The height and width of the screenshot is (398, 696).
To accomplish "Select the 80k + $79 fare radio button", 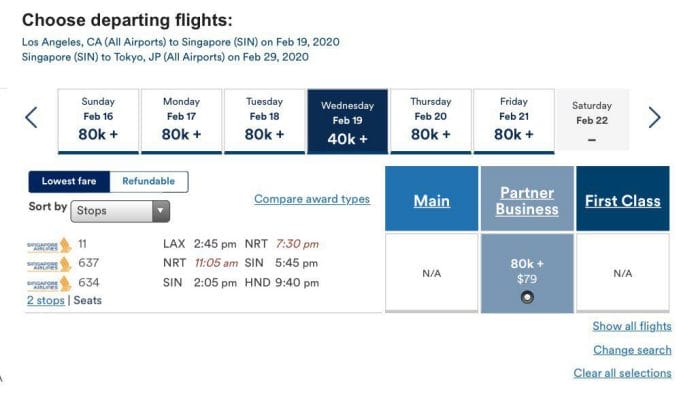I will pyautogui.click(x=527, y=297).
